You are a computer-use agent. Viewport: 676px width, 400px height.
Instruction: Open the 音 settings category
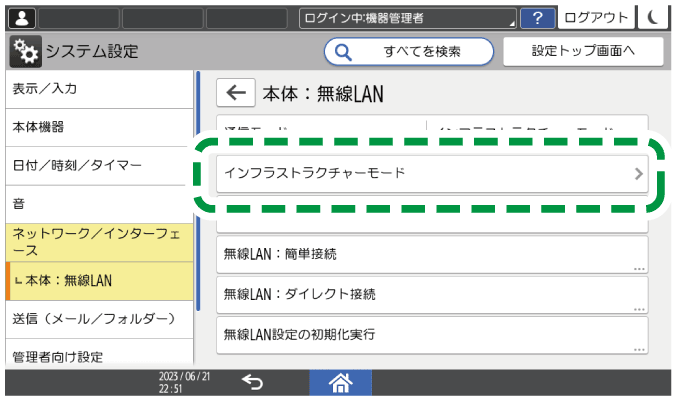(99, 204)
